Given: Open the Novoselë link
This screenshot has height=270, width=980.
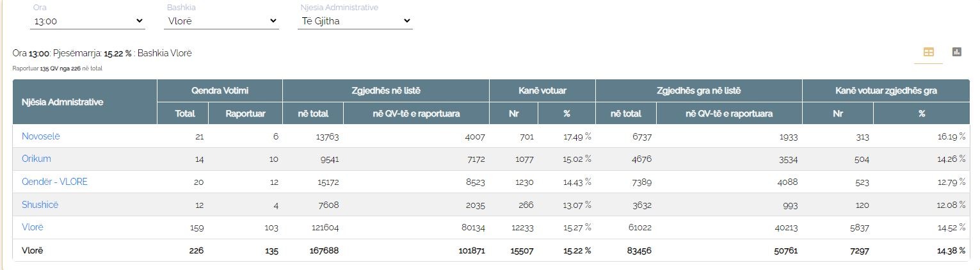Looking at the screenshot, I should (x=41, y=136).
